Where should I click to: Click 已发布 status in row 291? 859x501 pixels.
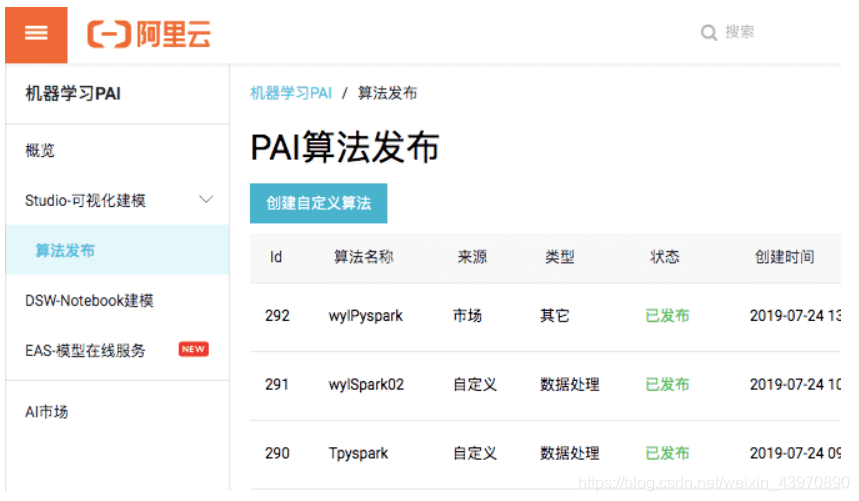pos(667,384)
